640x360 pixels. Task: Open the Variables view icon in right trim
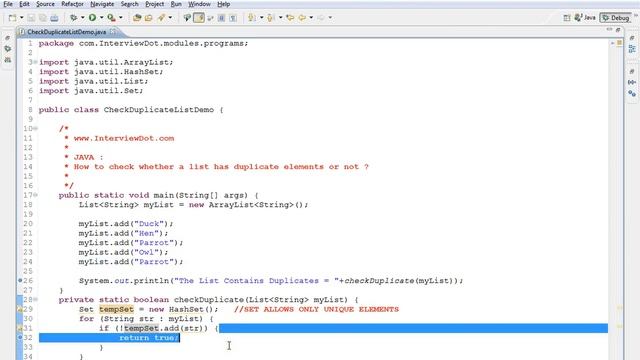coord(632,82)
